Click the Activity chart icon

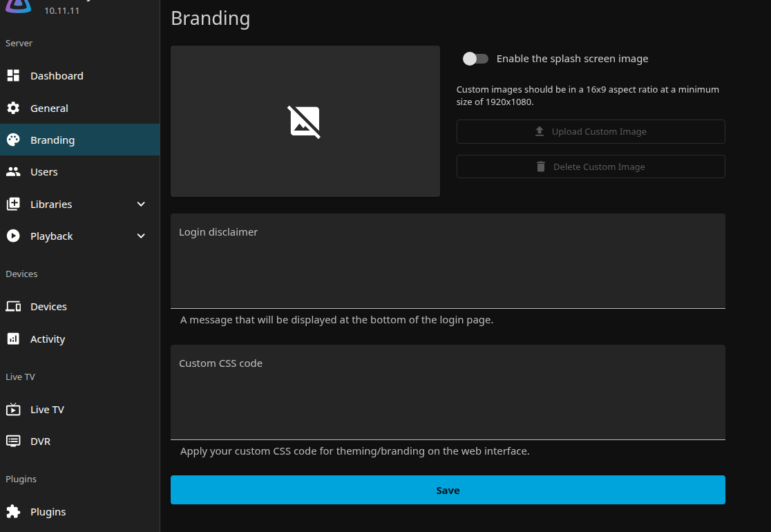13,339
